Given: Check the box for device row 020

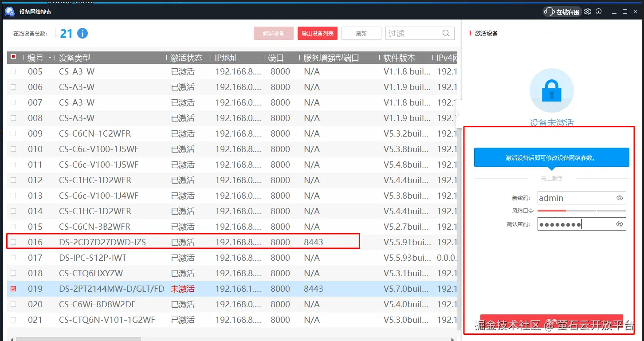Looking at the screenshot, I should coord(13,304).
